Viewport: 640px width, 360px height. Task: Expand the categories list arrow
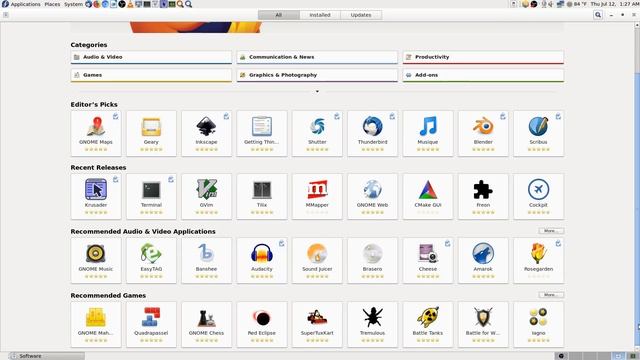(317, 91)
